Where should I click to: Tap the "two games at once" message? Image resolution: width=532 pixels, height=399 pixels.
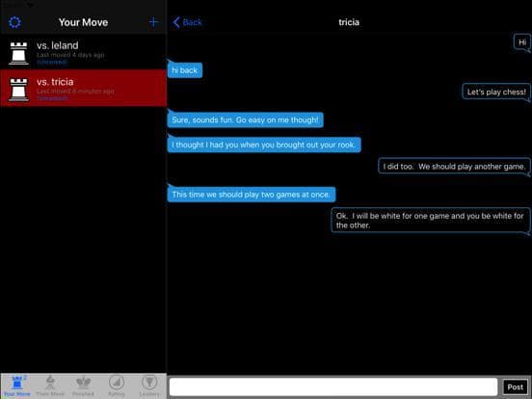tap(252, 195)
